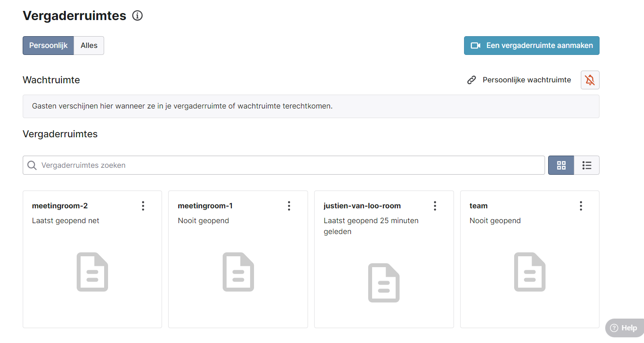Click the Help button
The width and height of the screenshot is (644, 343).
[624, 328]
